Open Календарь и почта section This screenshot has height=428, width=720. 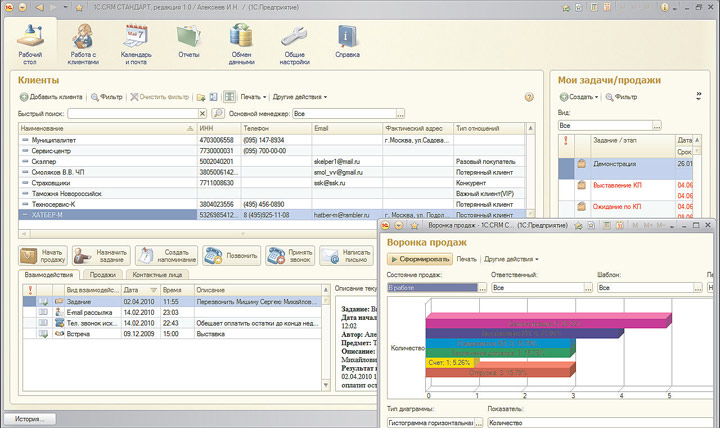pyautogui.click(x=136, y=44)
